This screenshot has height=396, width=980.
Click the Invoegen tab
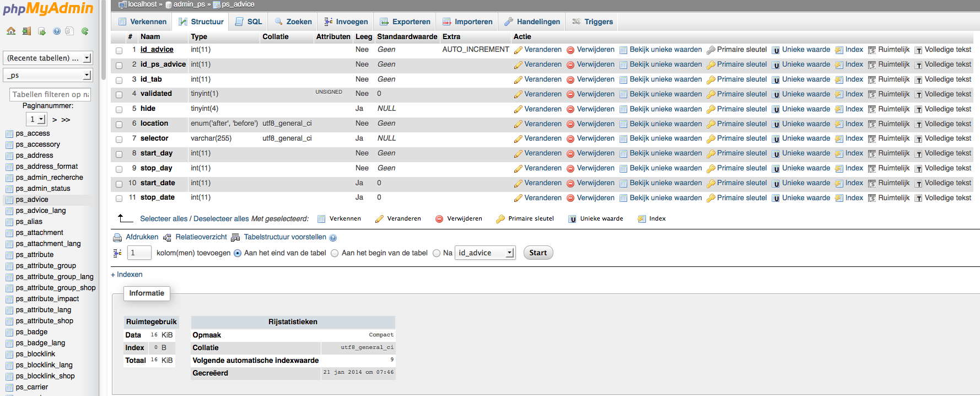point(346,22)
